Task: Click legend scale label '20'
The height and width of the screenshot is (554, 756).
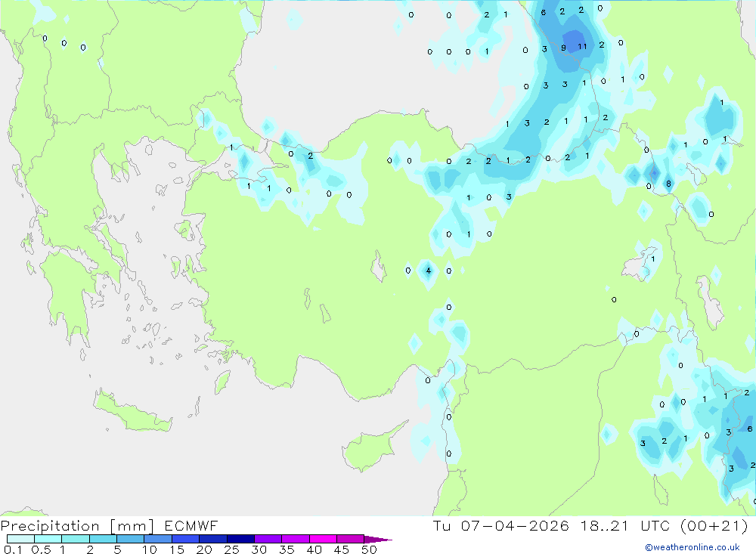Action: [x=204, y=549]
